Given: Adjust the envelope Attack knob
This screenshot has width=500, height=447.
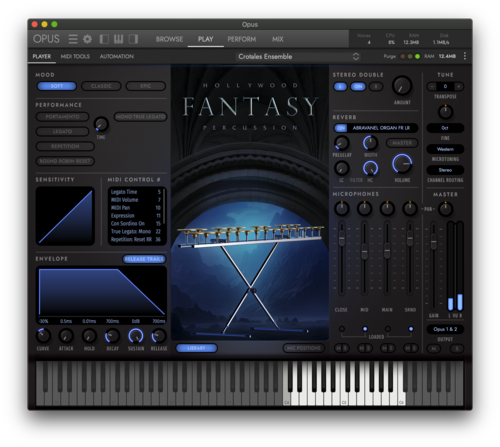Looking at the screenshot, I should (x=66, y=336).
